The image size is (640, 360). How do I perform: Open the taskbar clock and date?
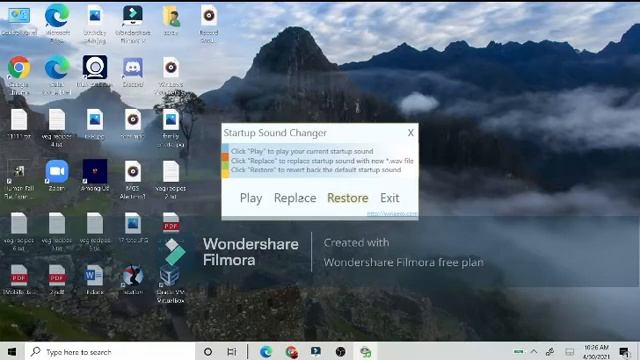596,351
